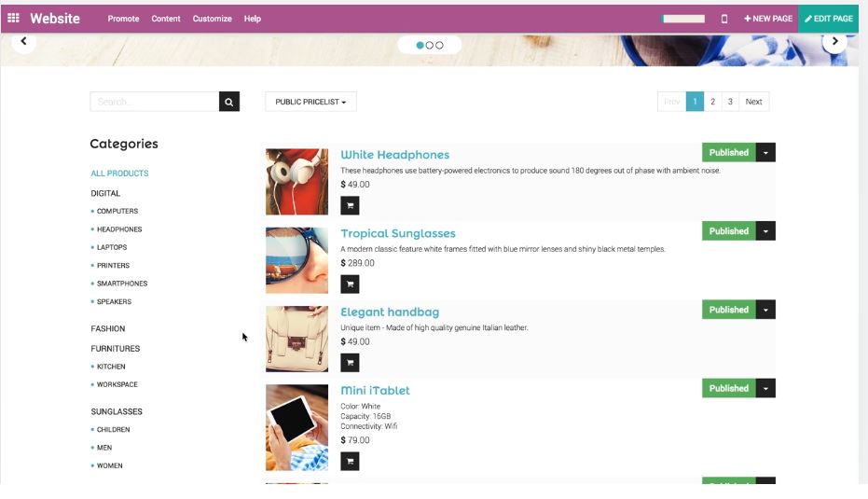The width and height of the screenshot is (868, 499).
Task: Select Headphones subcategory
Action: tap(119, 229)
